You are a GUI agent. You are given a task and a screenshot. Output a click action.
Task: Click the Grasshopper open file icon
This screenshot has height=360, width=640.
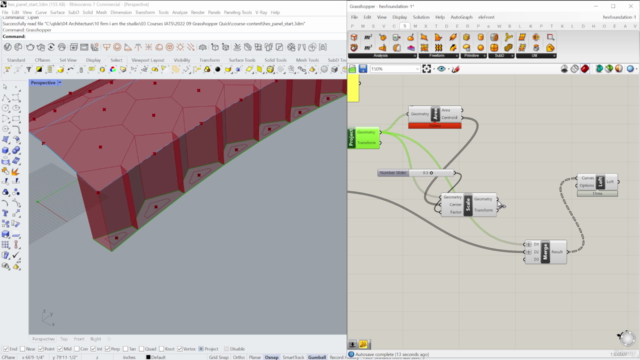(352, 69)
